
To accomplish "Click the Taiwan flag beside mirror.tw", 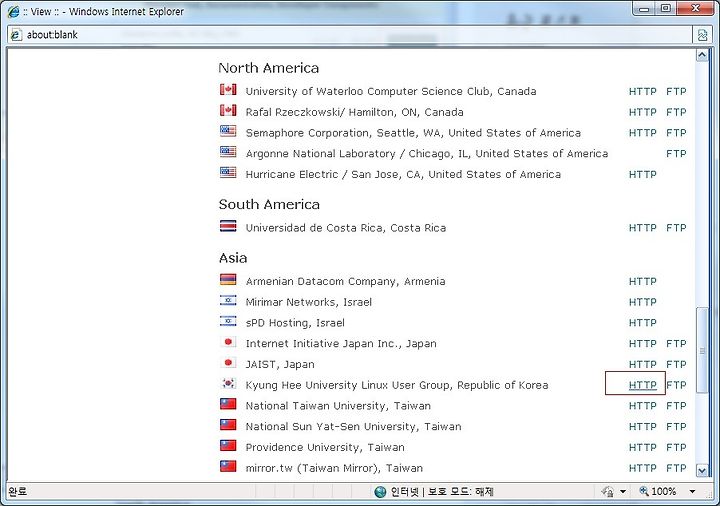I will coord(228,466).
